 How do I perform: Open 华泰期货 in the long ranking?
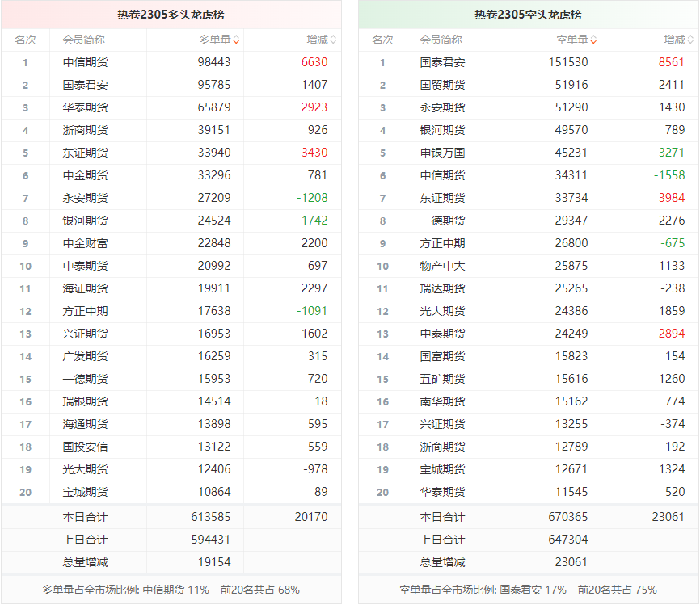point(85,107)
